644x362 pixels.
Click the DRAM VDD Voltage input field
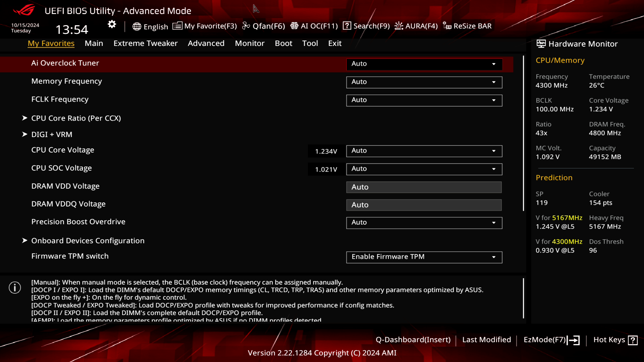click(424, 187)
